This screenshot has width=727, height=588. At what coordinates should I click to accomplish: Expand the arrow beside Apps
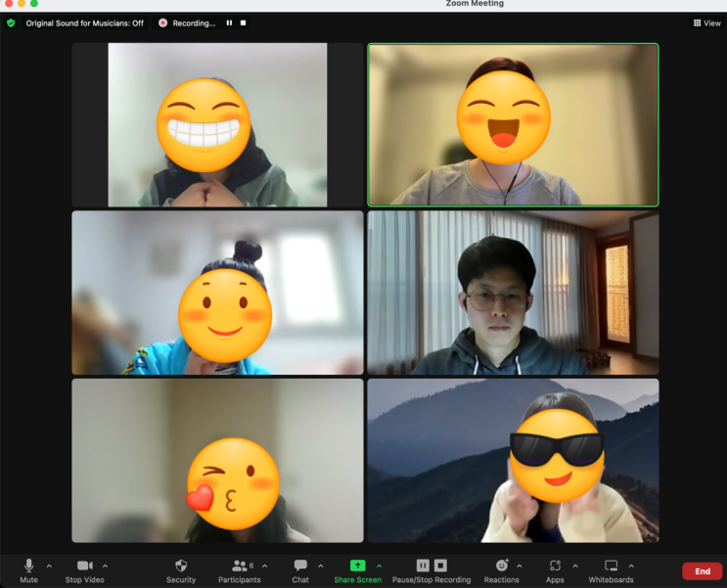[575, 565]
